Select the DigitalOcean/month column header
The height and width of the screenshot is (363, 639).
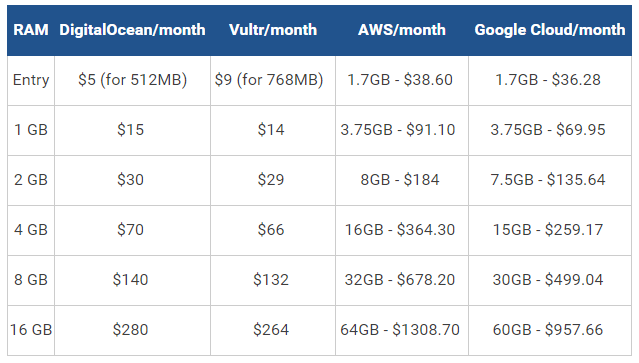coord(132,30)
